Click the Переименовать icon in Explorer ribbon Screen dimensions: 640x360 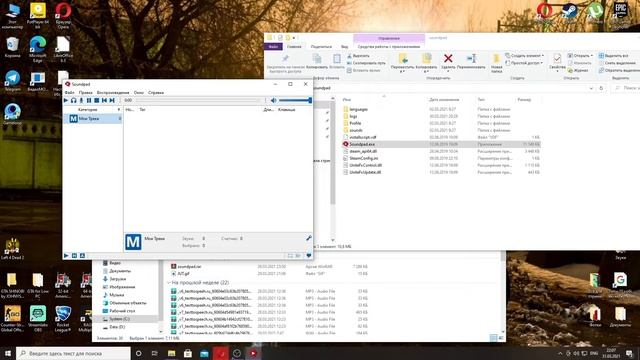(x=471, y=58)
